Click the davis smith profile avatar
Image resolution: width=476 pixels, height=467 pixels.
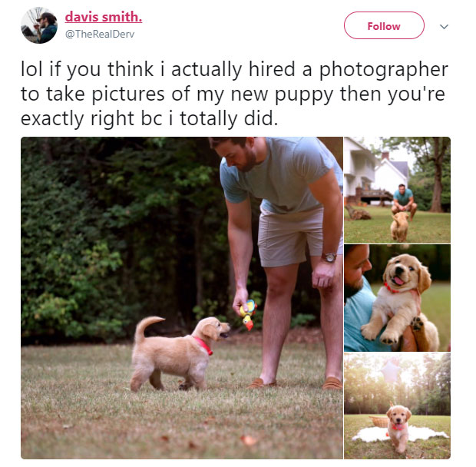39,25
